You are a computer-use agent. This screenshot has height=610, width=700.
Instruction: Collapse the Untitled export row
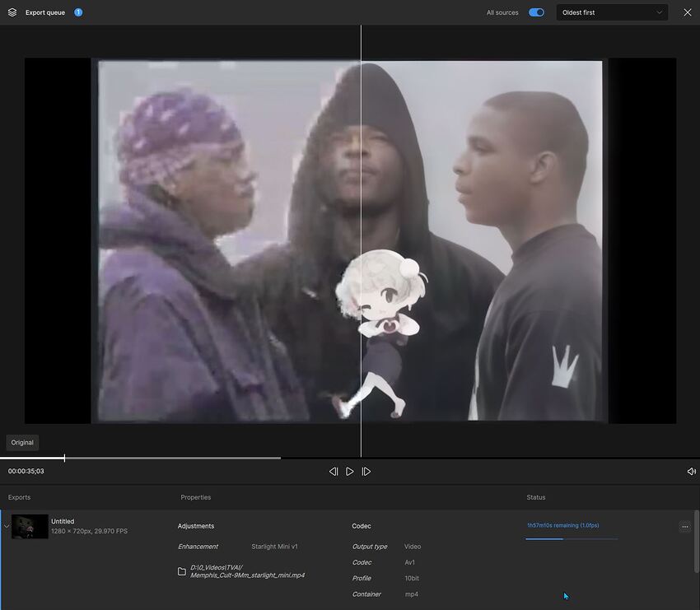coord(7,527)
